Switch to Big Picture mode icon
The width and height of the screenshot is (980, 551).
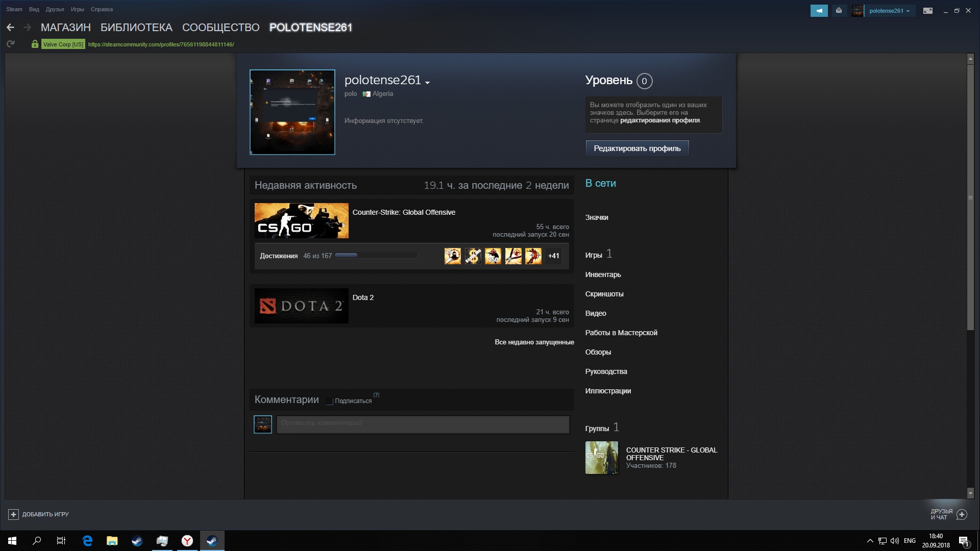coord(928,11)
